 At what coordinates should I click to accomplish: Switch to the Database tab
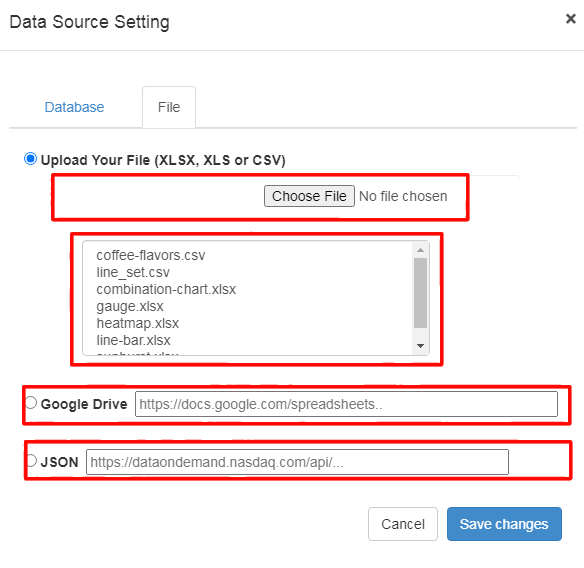click(x=74, y=107)
